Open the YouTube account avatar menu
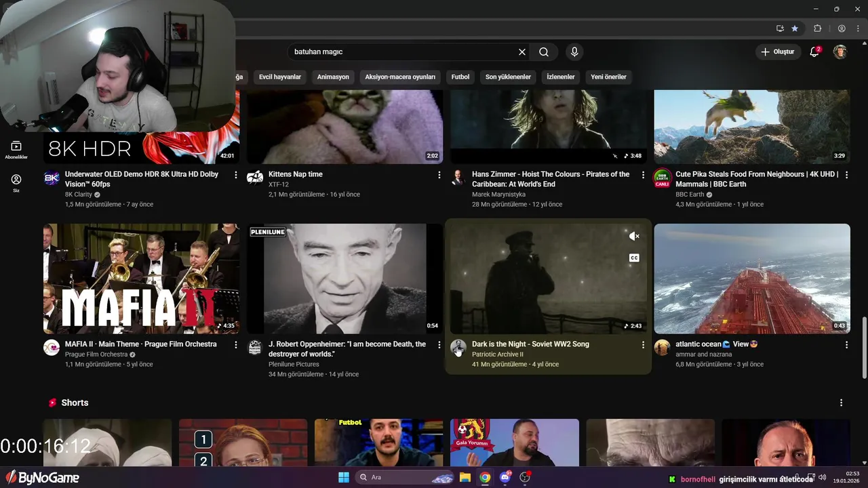The height and width of the screenshot is (488, 868). 840,52
